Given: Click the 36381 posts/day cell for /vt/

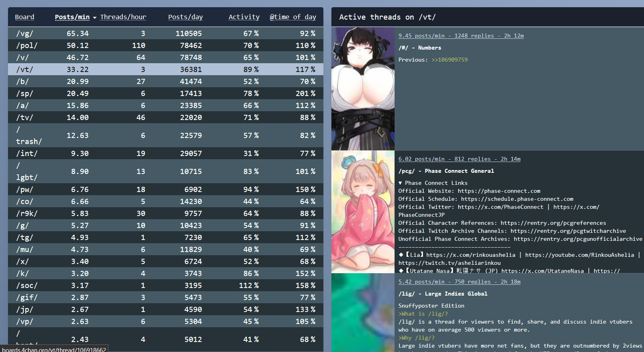Looking at the screenshot, I should click(191, 69).
